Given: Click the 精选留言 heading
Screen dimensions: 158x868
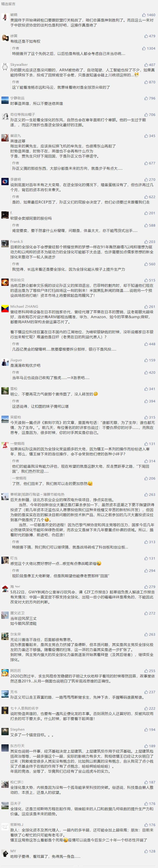Looking at the screenshot, I should [x=8, y=4].
